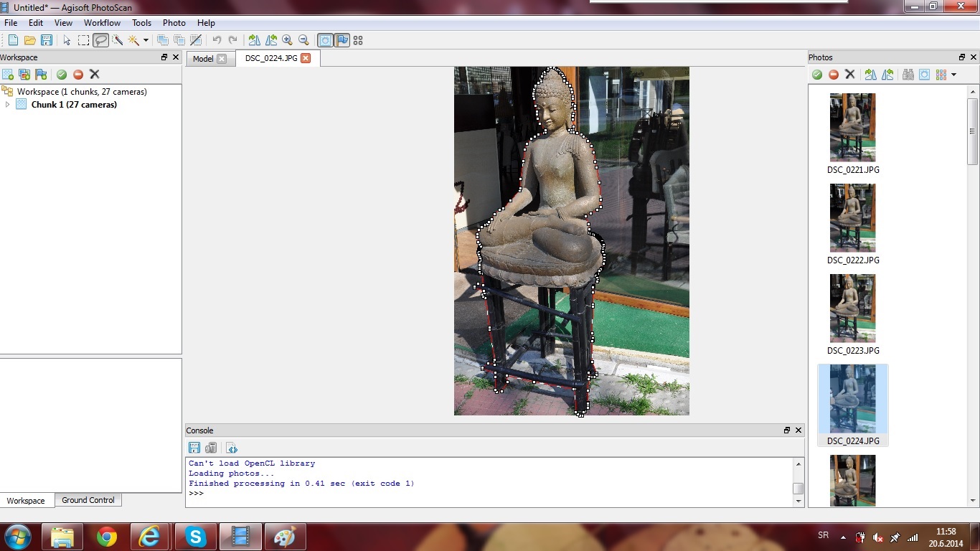980x551 pixels.
Task: Switch to the Model tab
Action: 203,59
